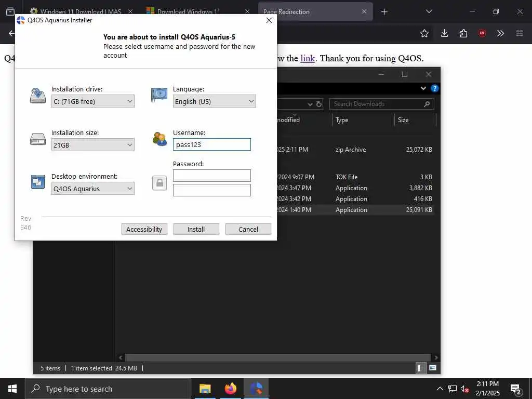
Task: Click the username users icon
Action: click(x=159, y=139)
